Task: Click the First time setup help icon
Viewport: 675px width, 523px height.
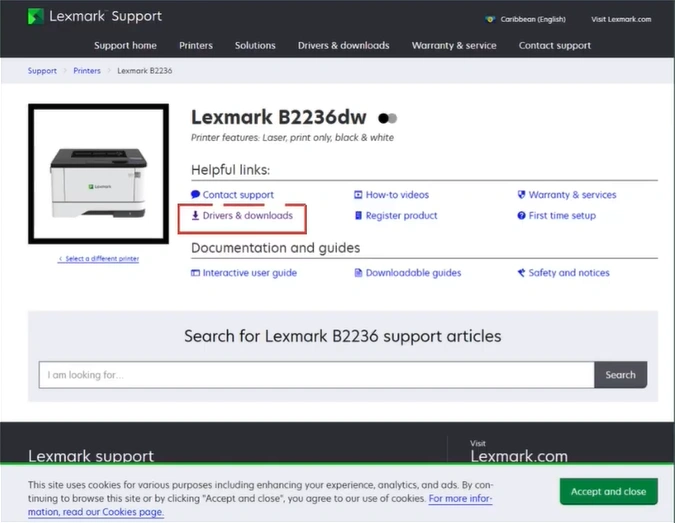Action: [x=521, y=216]
